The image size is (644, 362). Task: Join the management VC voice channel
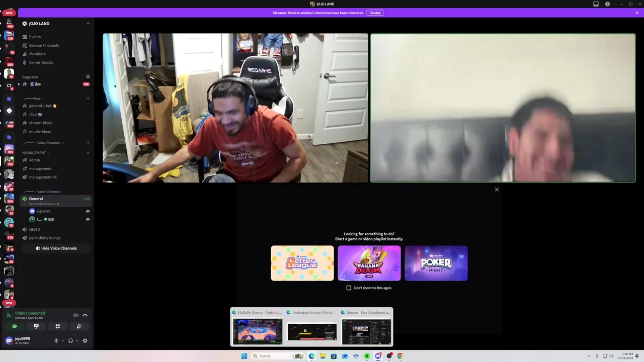click(x=55, y=177)
